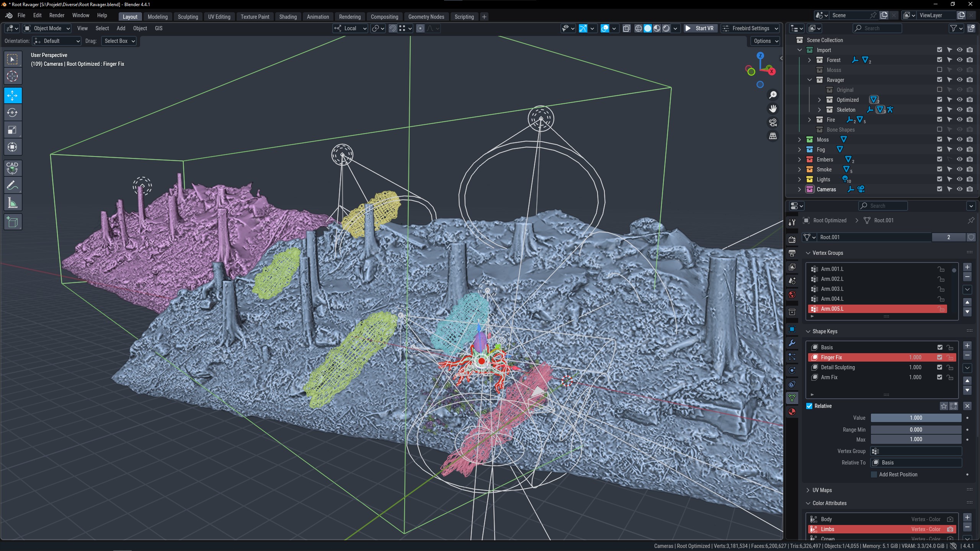Choose the Rotate tool

click(x=13, y=112)
